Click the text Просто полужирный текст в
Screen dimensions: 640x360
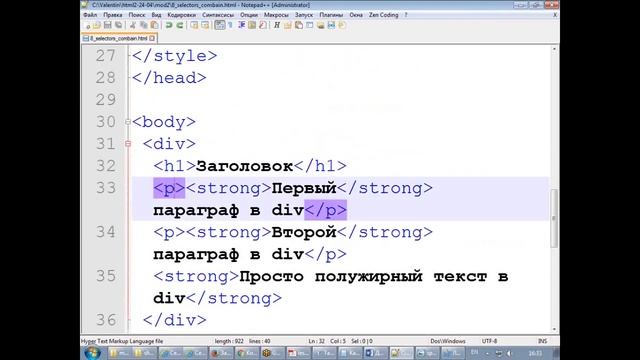(373, 277)
